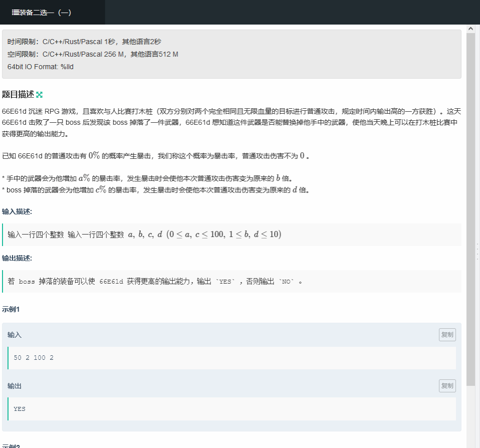Viewport: 480px width, 448px height.
Task: Click the empty scrollbar track below the thumb
Action: 470,416
